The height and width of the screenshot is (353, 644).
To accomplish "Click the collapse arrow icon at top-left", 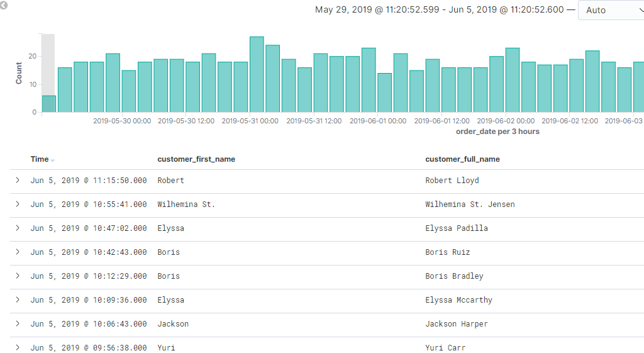I will [4, 5].
